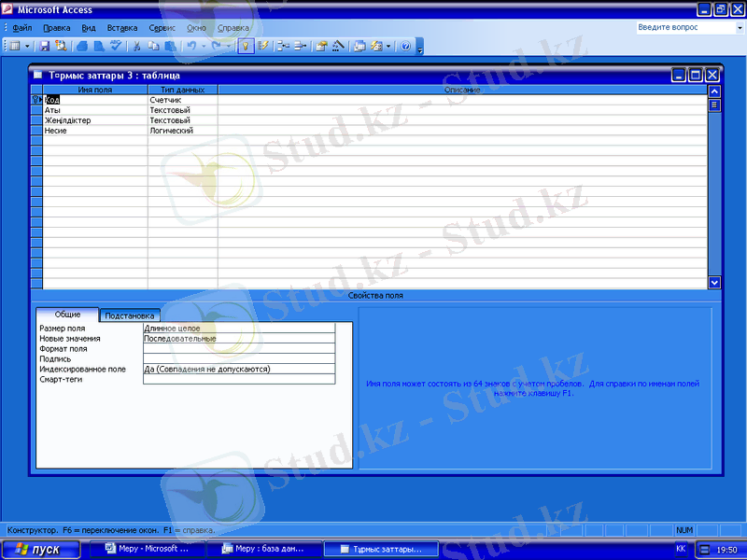Click the Database Window icon
Image resolution: width=747 pixels, height=560 pixels.
(359, 46)
